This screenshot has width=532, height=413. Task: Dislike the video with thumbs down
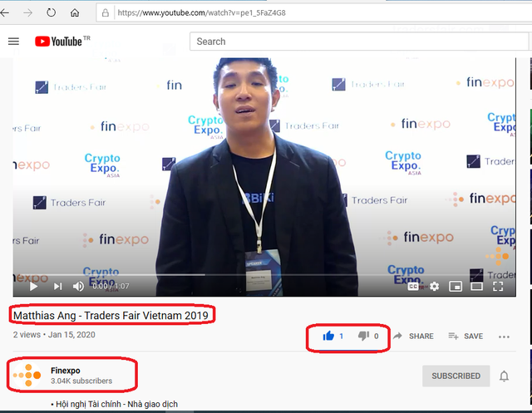point(363,336)
